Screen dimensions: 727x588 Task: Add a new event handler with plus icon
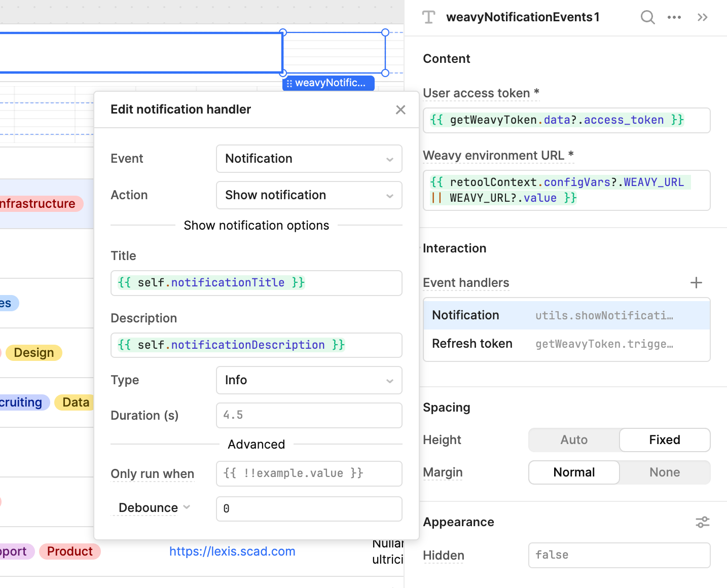pyautogui.click(x=696, y=282)
